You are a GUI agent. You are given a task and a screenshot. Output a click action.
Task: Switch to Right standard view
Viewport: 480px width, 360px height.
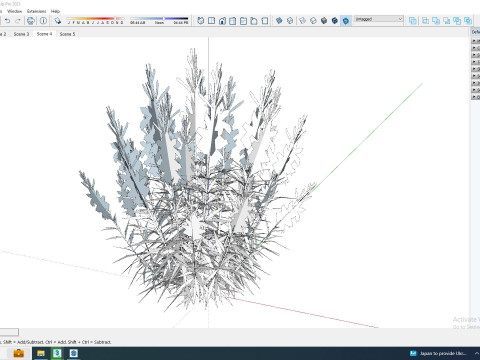tap(233, 21)
